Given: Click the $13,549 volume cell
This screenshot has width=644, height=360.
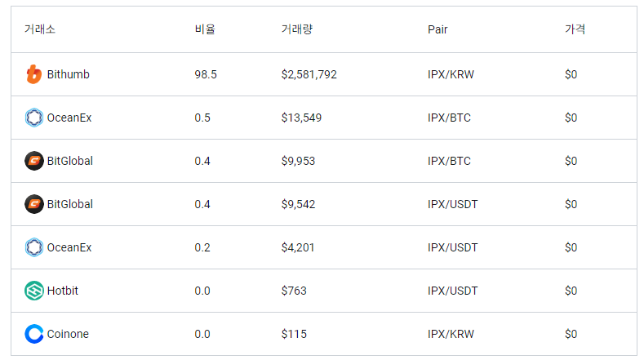Looking at the screenshot, I should [301, 118].
